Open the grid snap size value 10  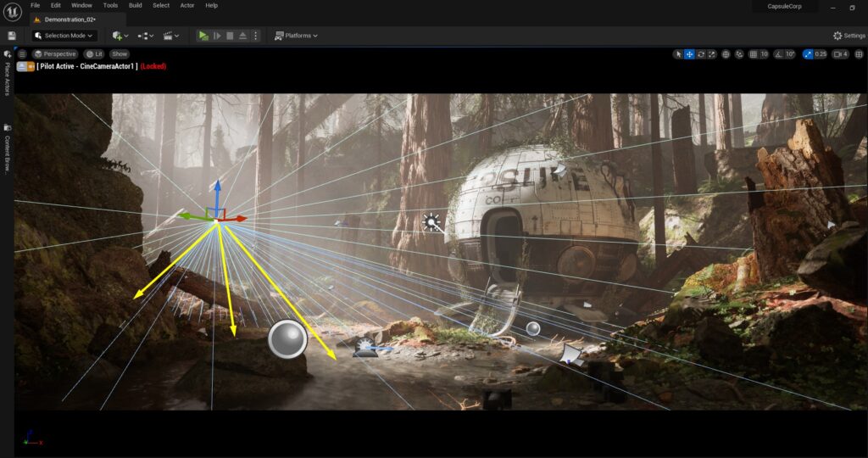coord(764,54)
